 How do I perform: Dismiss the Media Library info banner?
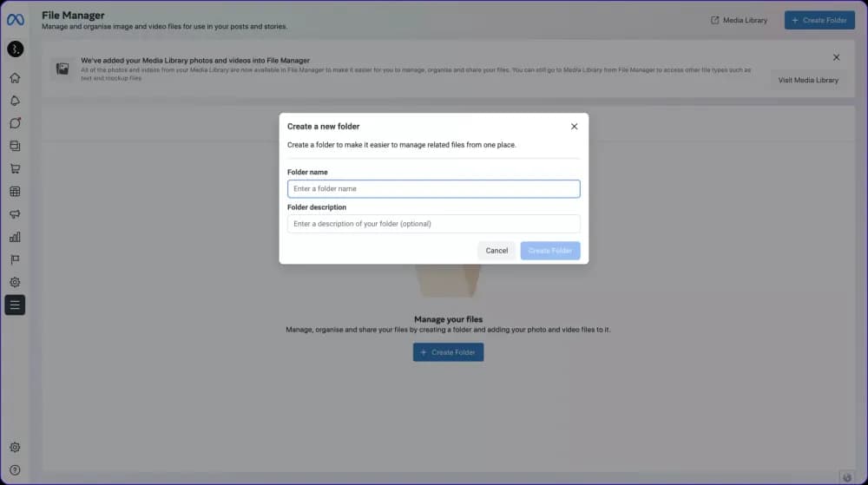836,57
